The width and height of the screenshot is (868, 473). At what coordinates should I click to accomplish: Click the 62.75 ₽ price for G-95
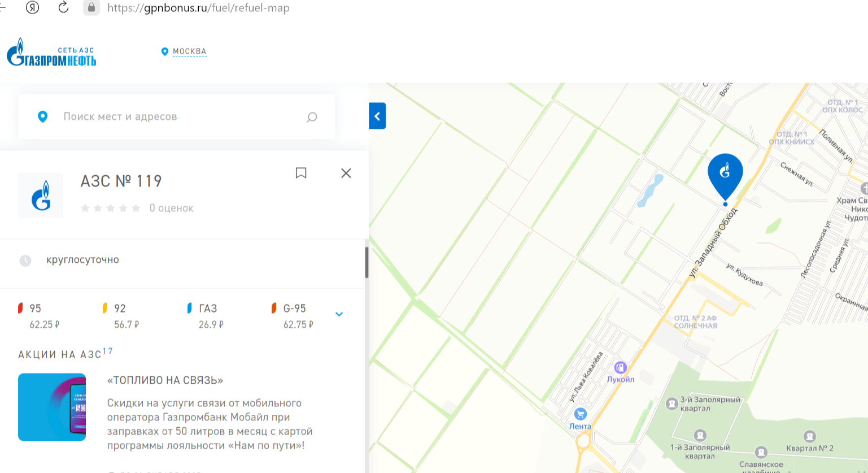298,325
